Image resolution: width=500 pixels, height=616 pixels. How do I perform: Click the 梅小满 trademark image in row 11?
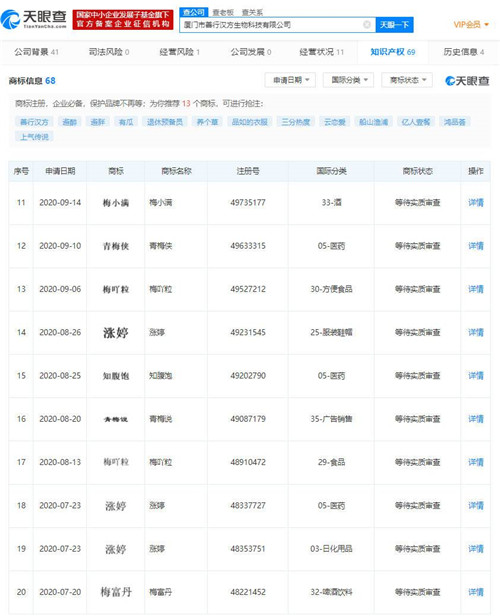tap(115, 203)
